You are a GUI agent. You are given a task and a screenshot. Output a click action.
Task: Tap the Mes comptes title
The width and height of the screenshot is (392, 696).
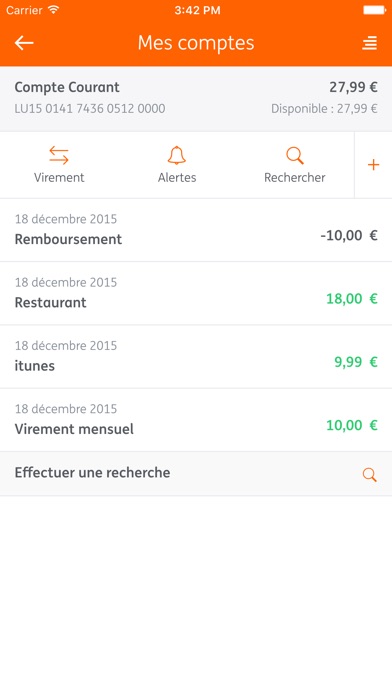196,43
